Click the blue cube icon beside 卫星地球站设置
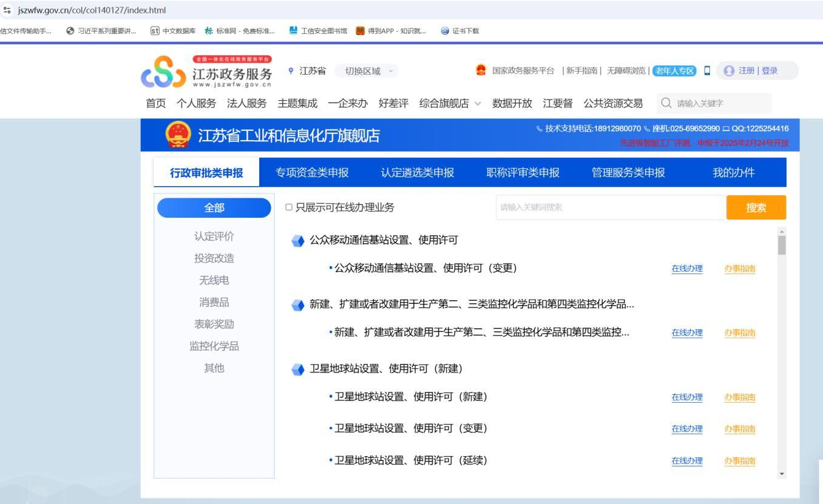 pos(298,369)
